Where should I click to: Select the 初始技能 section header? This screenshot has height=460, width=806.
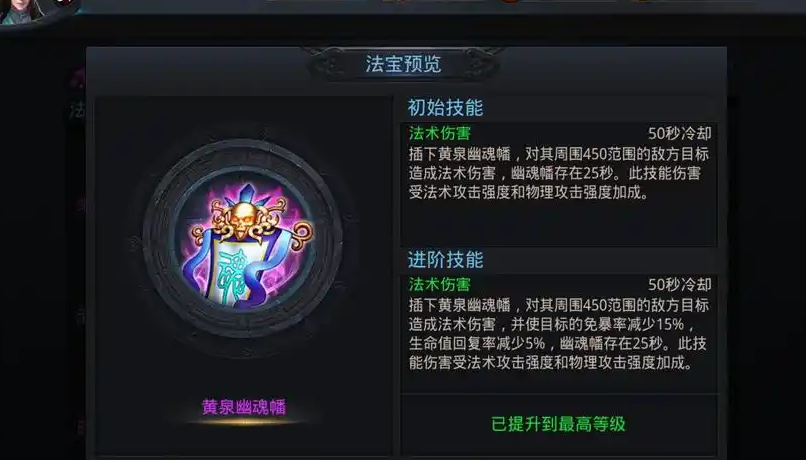pyautogui.click(x=445, y=108)
